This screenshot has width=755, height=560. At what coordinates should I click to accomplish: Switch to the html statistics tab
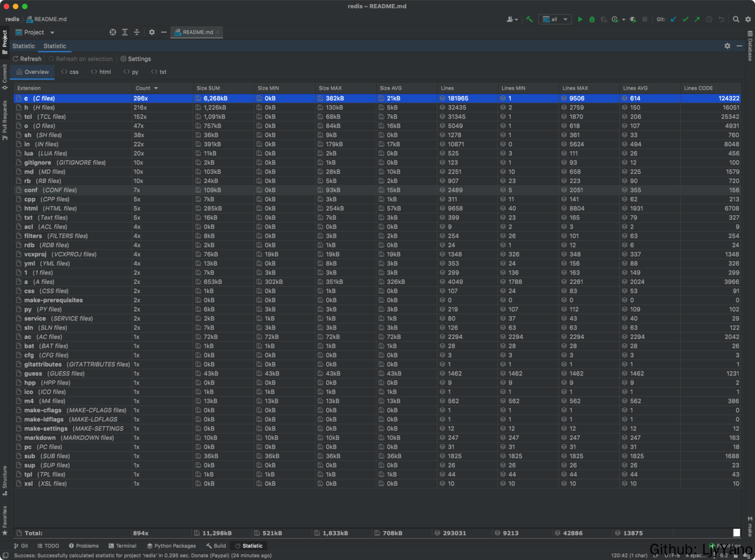(x=101, y=72)
